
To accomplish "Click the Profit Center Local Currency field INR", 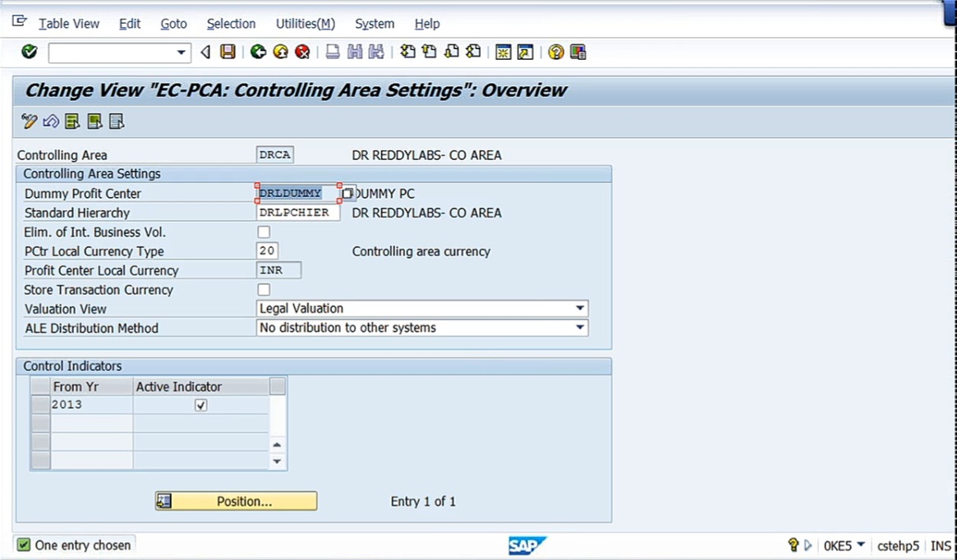I will [279, 270].
